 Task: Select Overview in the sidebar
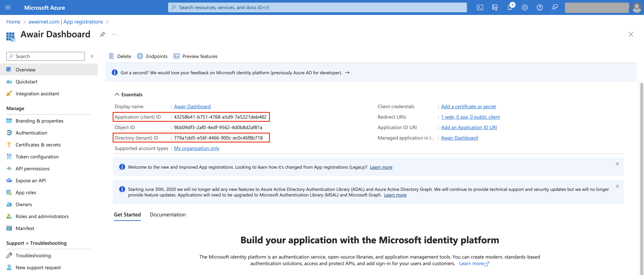[49, 69]
